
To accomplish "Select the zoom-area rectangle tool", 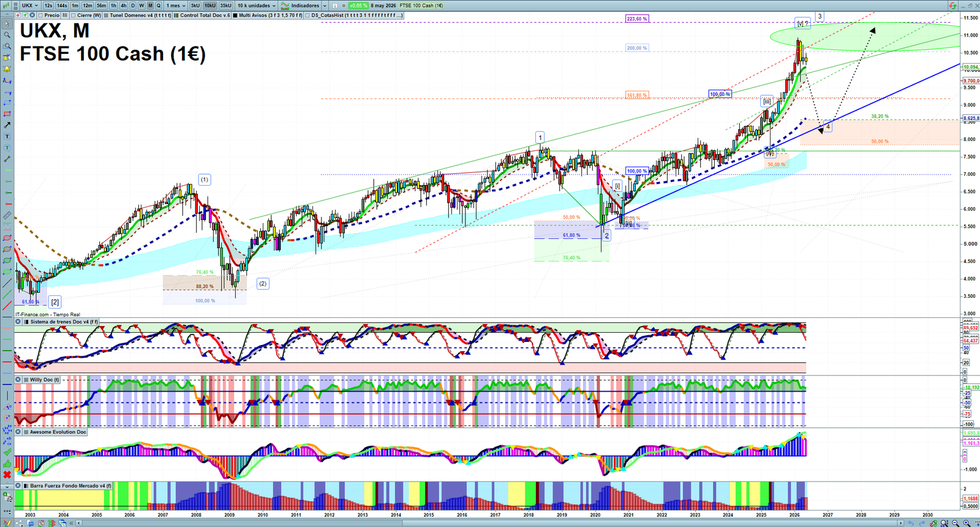I will (7, 46).
